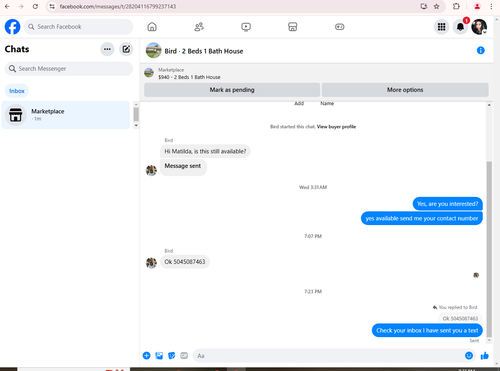Click the conversation vertical scrollbar
Image resolution: width=500 pixels, height=371 pixels.
tap(489, 249)
